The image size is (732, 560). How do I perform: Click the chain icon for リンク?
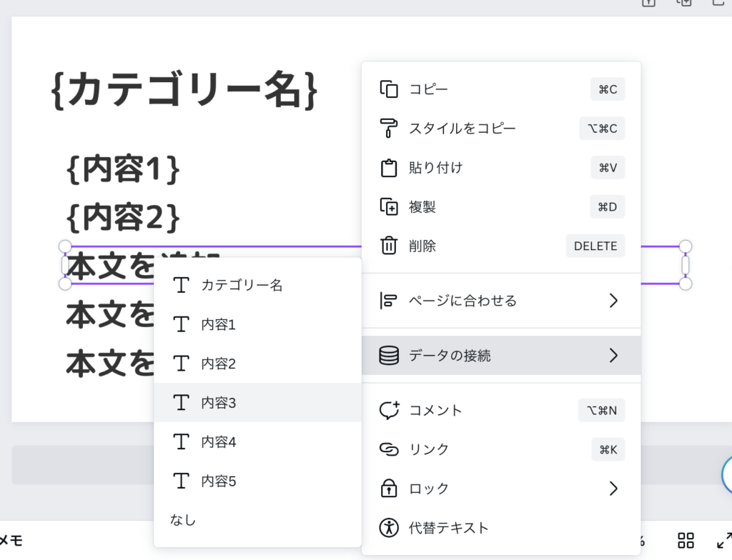[388, 449]
